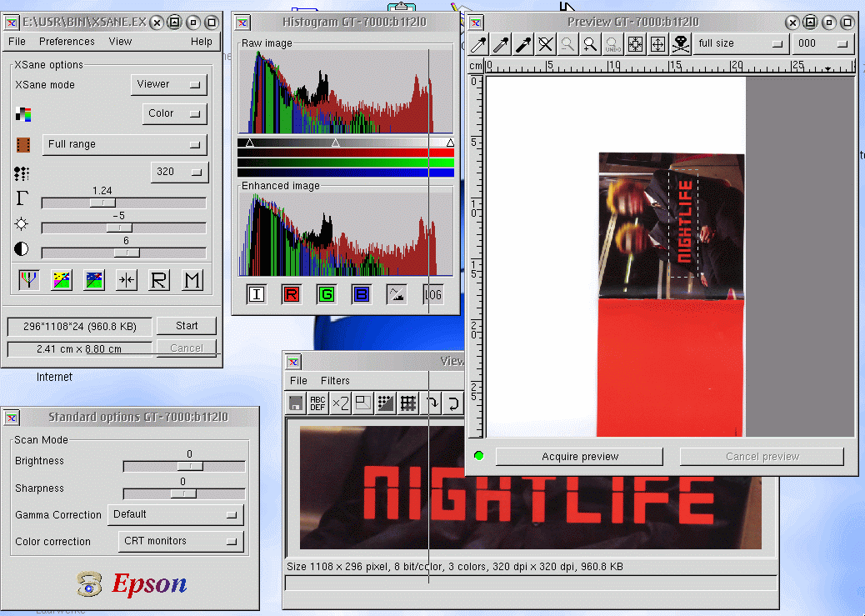
Task: Click the Cancel preview button
Action: (x=762, y=457)
